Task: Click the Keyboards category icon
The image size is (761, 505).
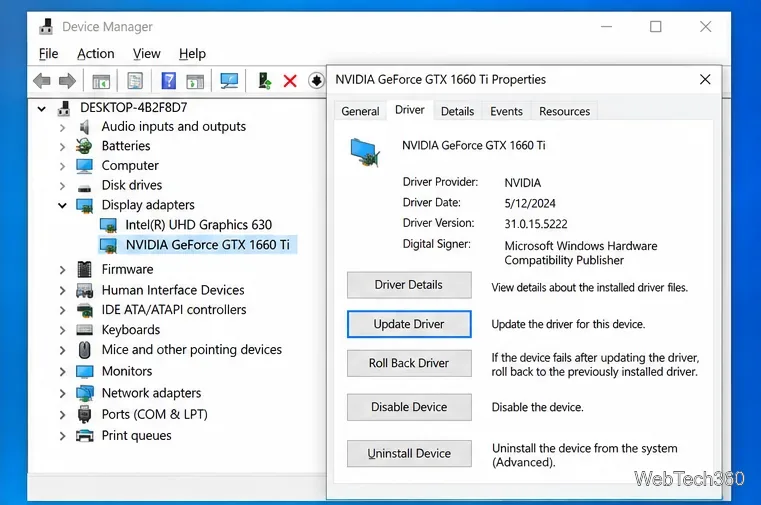Action: [84, 330]
